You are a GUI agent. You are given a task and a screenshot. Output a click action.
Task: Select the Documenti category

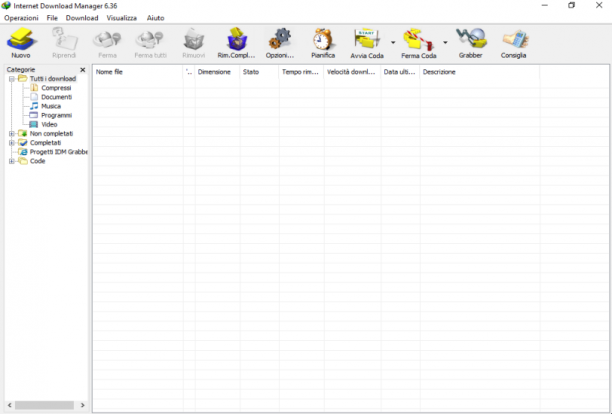[x=57, y=97]
